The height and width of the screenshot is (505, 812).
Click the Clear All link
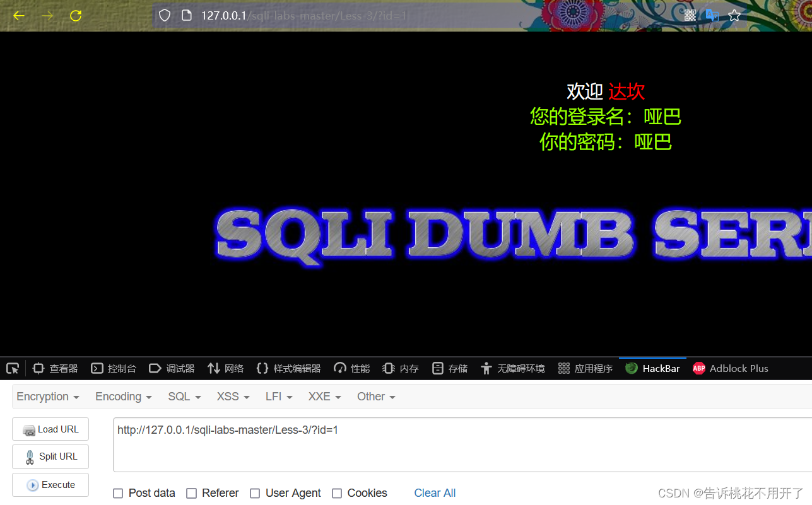pos(434,493)
